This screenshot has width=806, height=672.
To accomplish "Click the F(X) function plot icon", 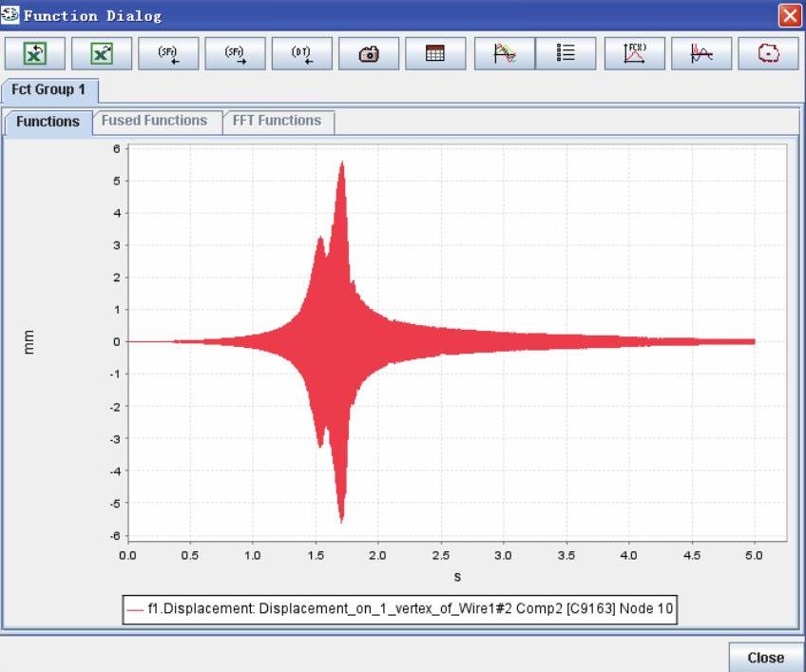I will pyautogui.click(x=634, y=54).
